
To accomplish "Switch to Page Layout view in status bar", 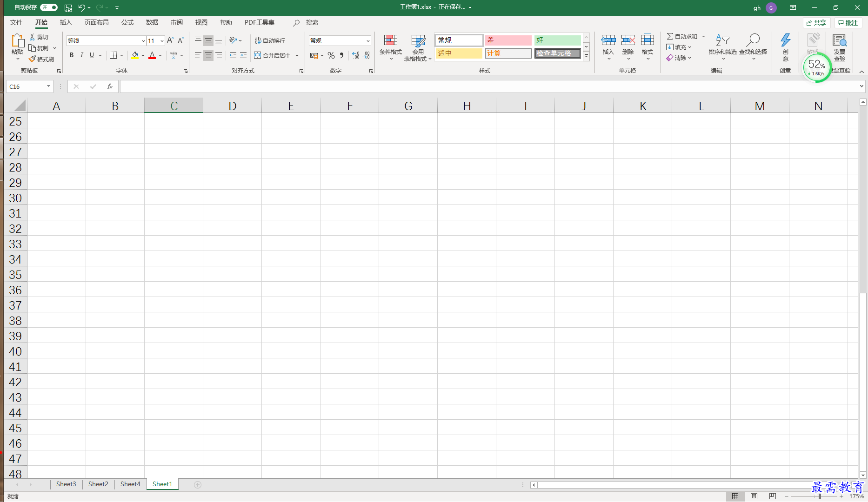I will click(x=754, y=496).
